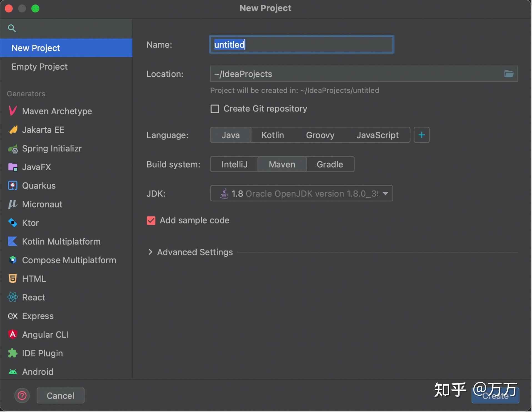Select Java language
Image resolution: width=532 pixels, height=412 pixels.
click(231, 135)
